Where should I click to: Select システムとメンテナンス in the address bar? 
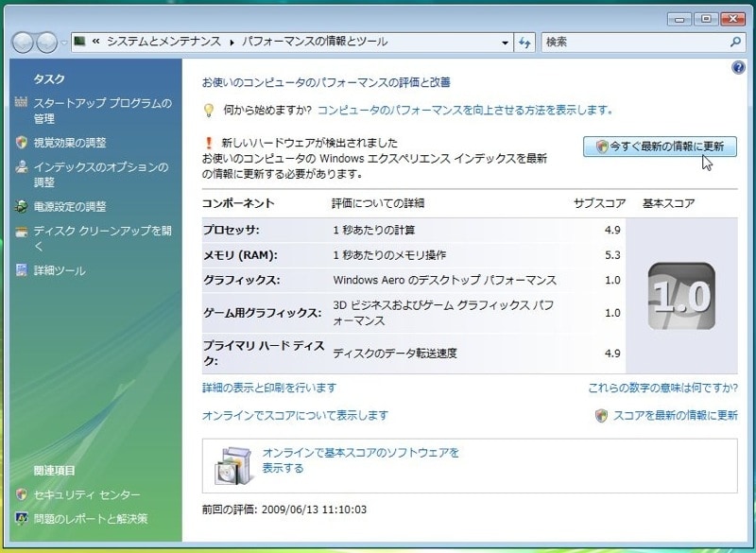pos(163,43)
